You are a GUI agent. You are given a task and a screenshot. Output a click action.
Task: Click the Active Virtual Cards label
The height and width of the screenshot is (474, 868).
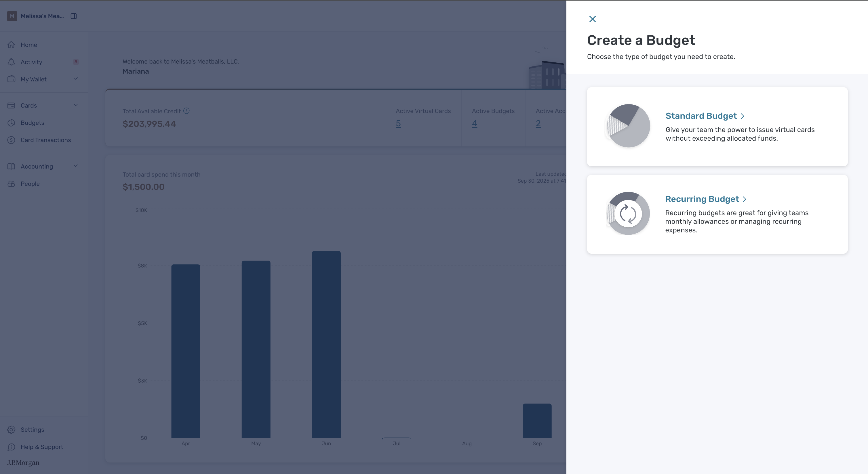[x=423, y=111]
